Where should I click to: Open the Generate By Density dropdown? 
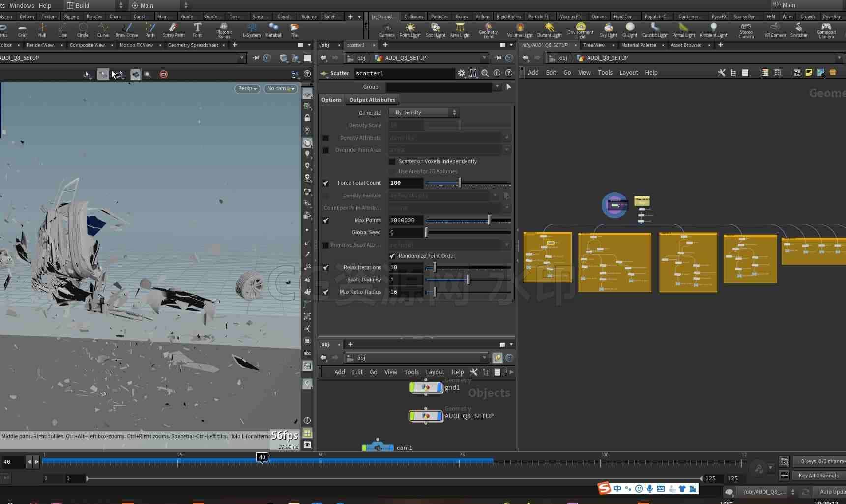[424, 112]
